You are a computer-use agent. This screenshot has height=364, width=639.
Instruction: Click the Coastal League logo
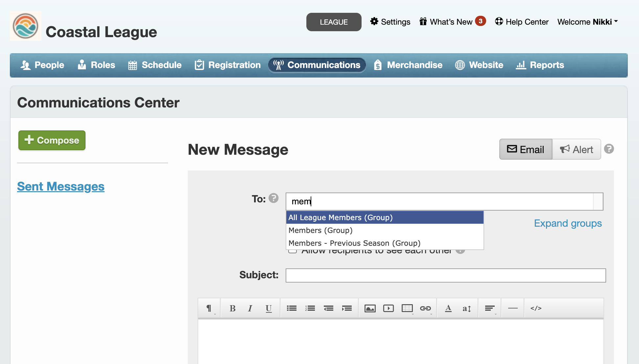(26, 26)
